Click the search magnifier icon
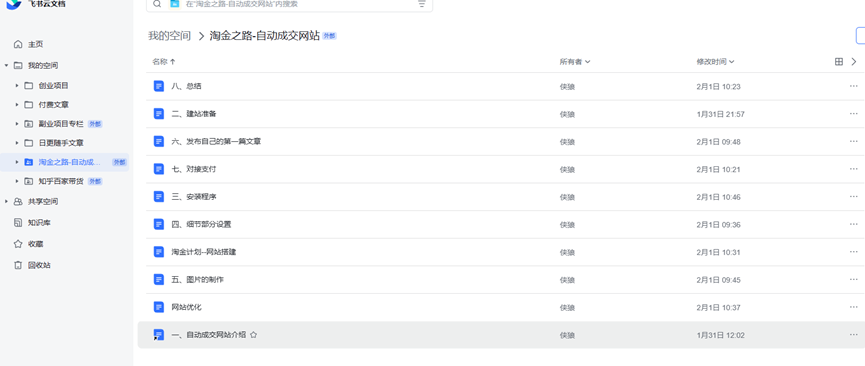The image size is (865, 366). click(x=157, y=4)
